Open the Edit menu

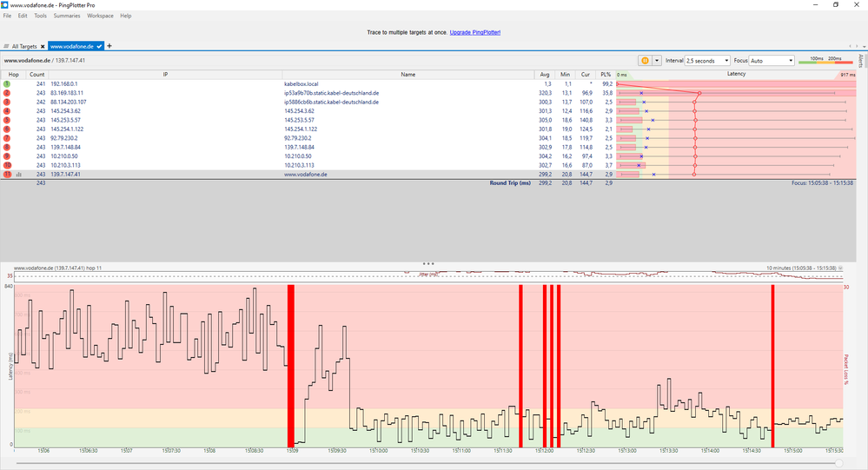tap(23, 16)
